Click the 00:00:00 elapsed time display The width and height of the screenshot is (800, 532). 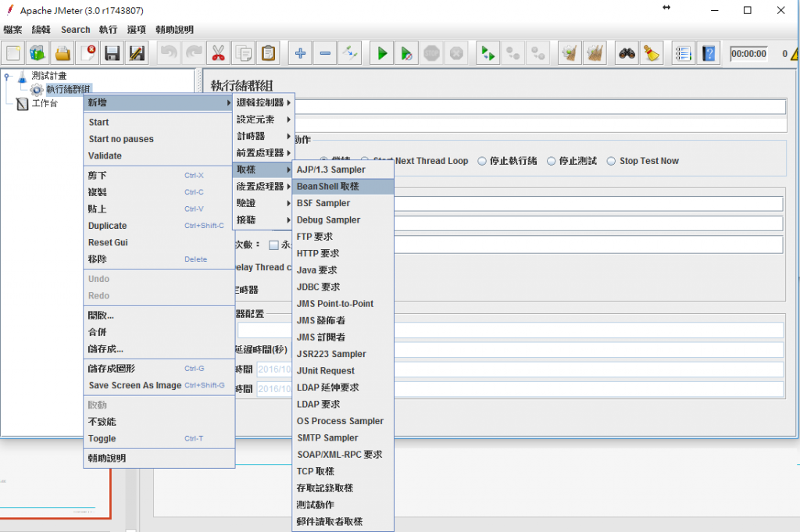pyautogui.click(x=748, y=54)
